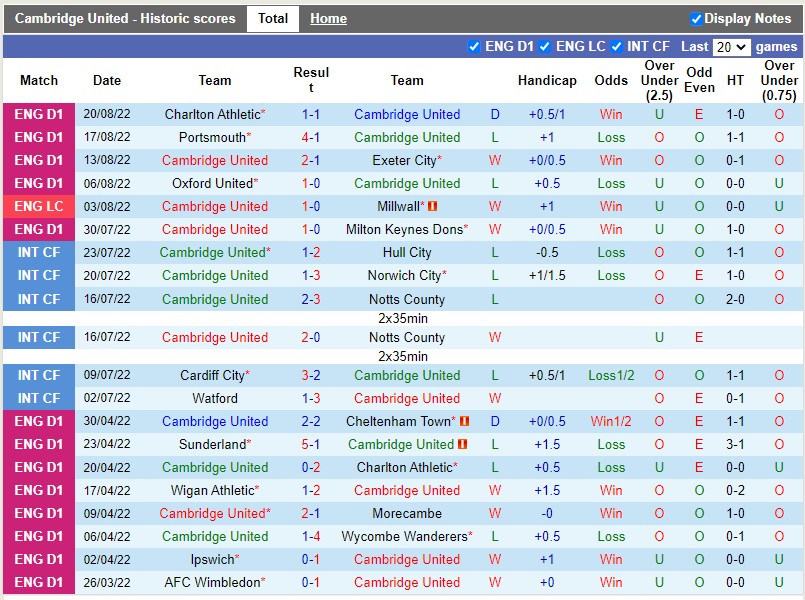805x600 pixels.
Task: Click the Odd Even column header
Action: (x=699, y=80)
